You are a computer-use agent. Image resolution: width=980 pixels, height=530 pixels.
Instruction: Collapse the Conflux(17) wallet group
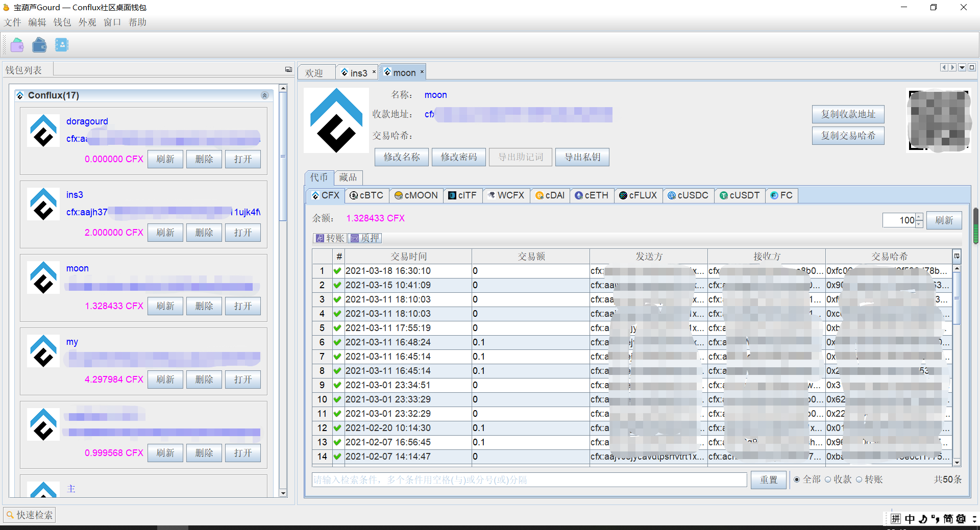tap(264, 95)
